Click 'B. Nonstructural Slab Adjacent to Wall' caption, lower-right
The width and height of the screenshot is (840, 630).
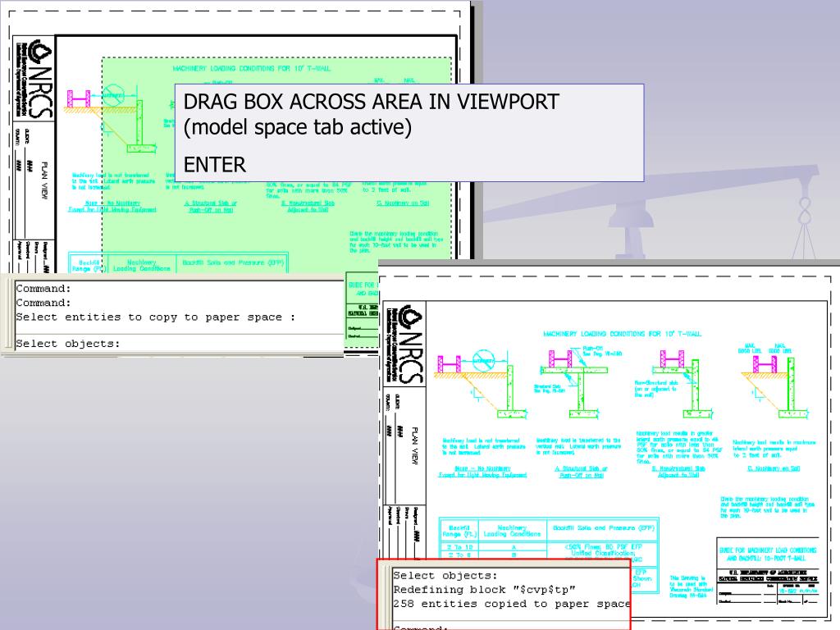click(x=678, y=472)
